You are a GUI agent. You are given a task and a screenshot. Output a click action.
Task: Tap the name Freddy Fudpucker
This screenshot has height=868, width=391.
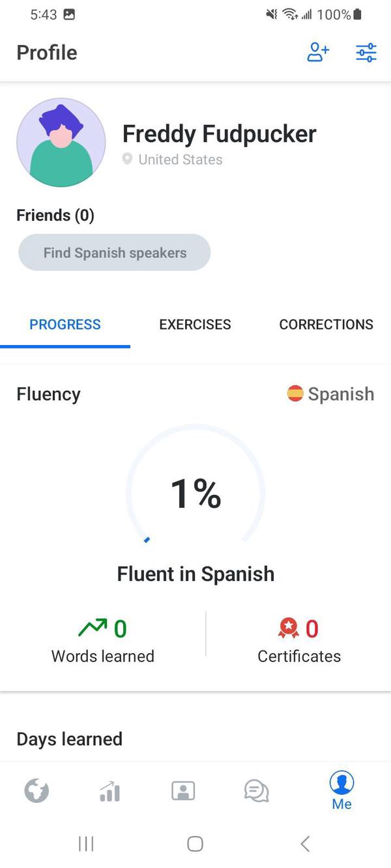[219, 134]
